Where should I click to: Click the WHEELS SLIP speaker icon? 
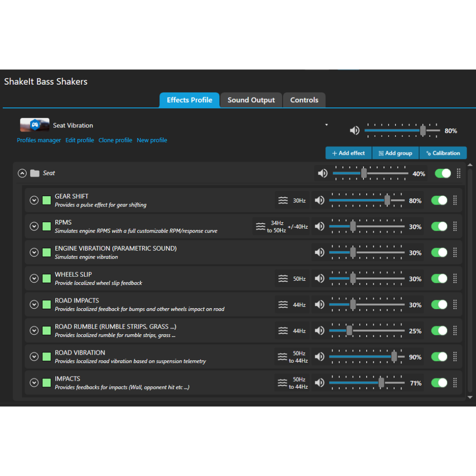(x=319, y=279)
